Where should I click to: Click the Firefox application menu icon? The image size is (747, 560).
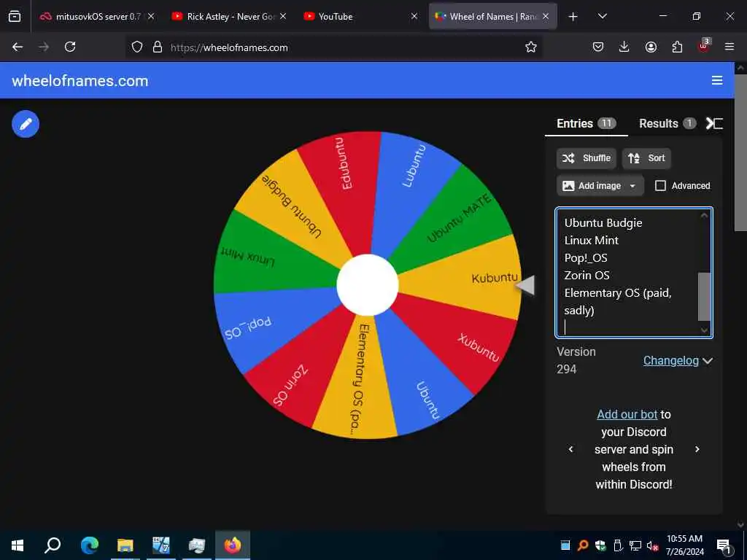pyautogui.click(x=729, y=47)
